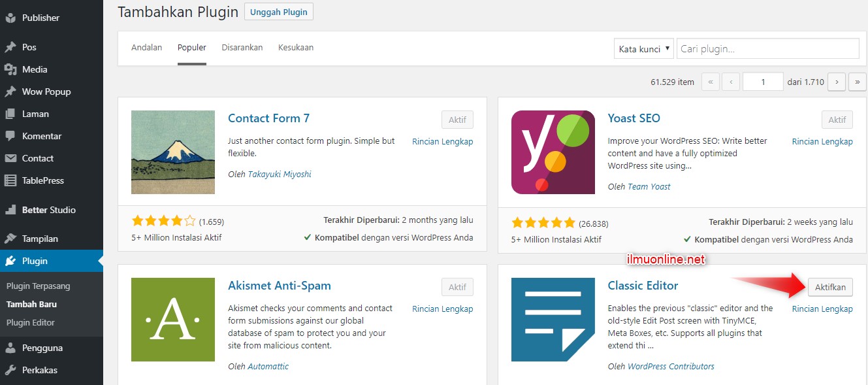Switch to the Disarankan tab
Viewport: 868px width, 385px height.
tap(242, 48)
